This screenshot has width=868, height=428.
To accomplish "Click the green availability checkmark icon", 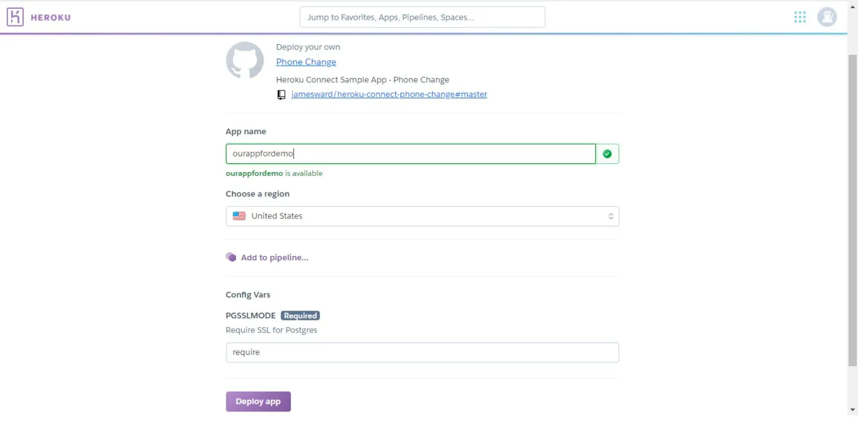I will [607, 154].
